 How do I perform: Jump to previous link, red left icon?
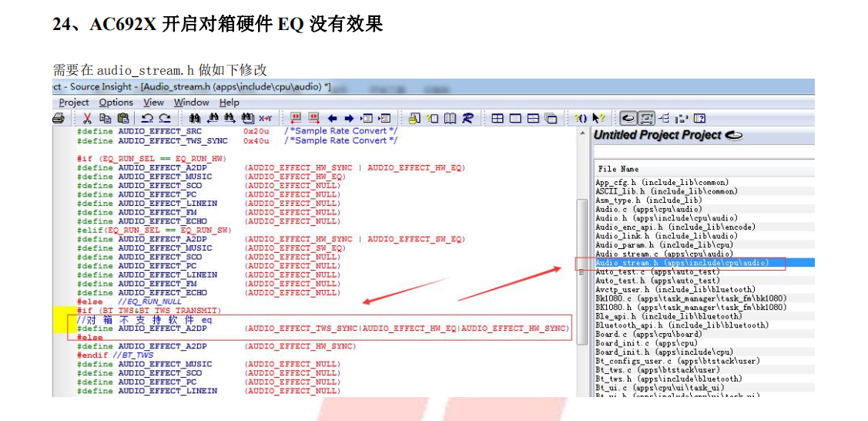296,118
